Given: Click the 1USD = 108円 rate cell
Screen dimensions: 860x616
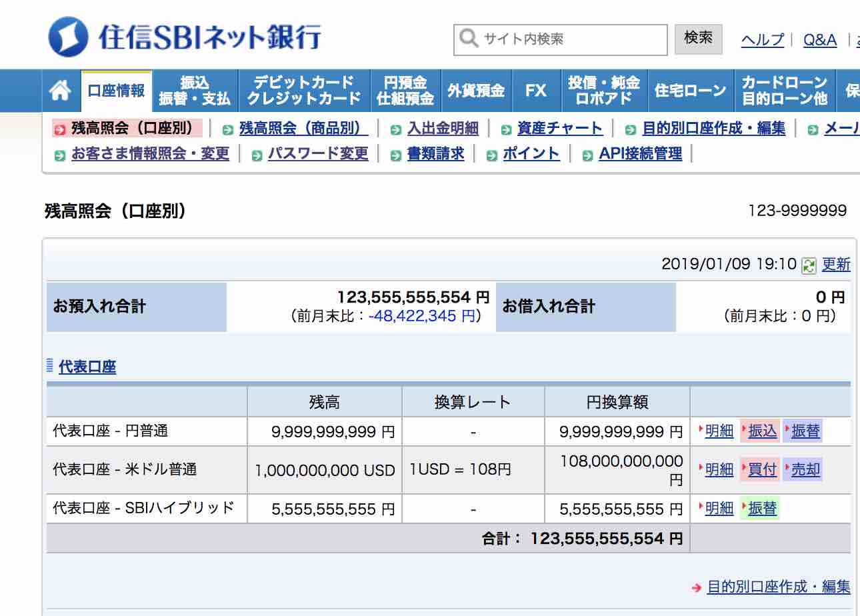Looking at the screenshot, I should pyautogui.click(x=473, y=470).
